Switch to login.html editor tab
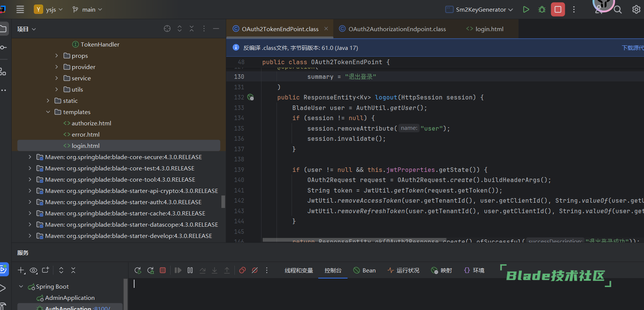Viewport: 644px width, 310px height. [x=485, y=29]
